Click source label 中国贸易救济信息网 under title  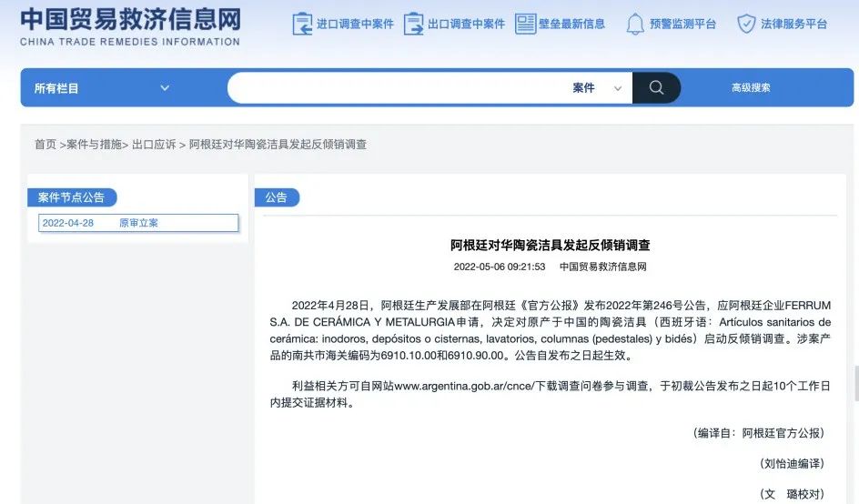tap(602, 267)
